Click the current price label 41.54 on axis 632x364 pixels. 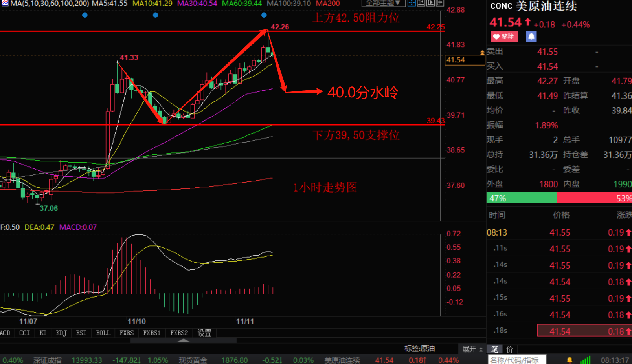click(465, 60)
